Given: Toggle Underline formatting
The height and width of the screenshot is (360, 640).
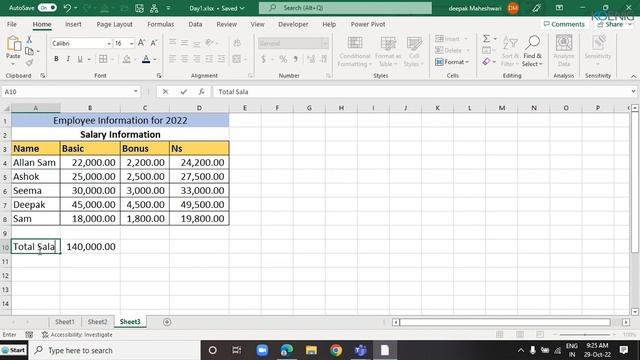Looking at the screenshot, I should (80, 59).
